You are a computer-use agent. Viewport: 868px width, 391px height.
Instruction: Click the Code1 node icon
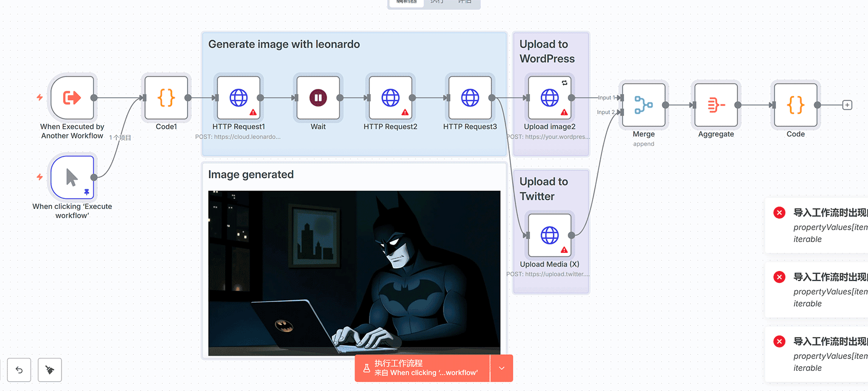click(x=166, y=98)
